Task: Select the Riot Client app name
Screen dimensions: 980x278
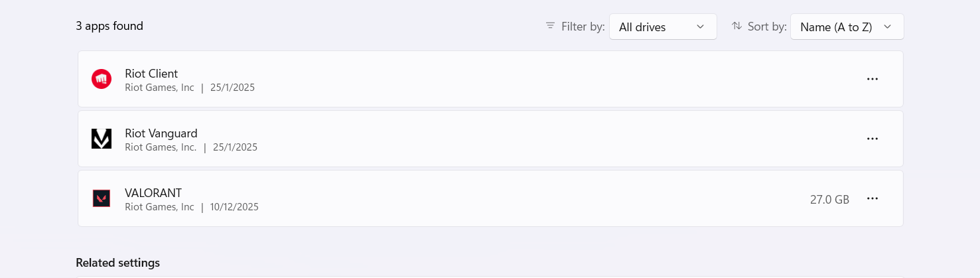Action: coord(151,74)
